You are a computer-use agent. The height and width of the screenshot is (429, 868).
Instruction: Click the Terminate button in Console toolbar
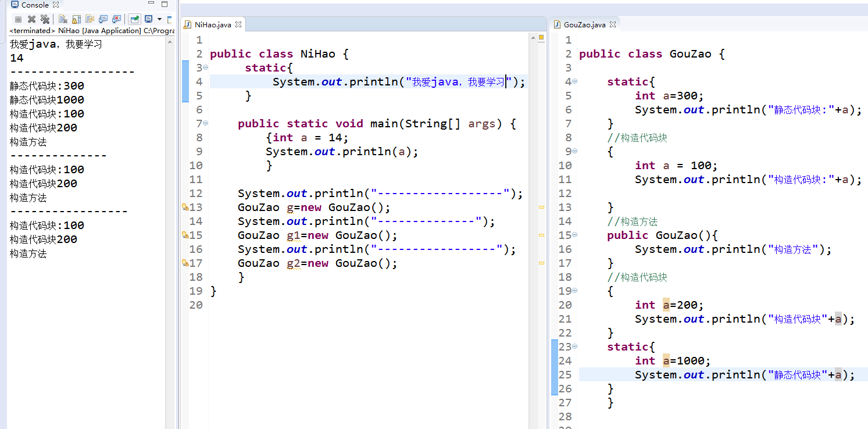click(x=18, y=19)
